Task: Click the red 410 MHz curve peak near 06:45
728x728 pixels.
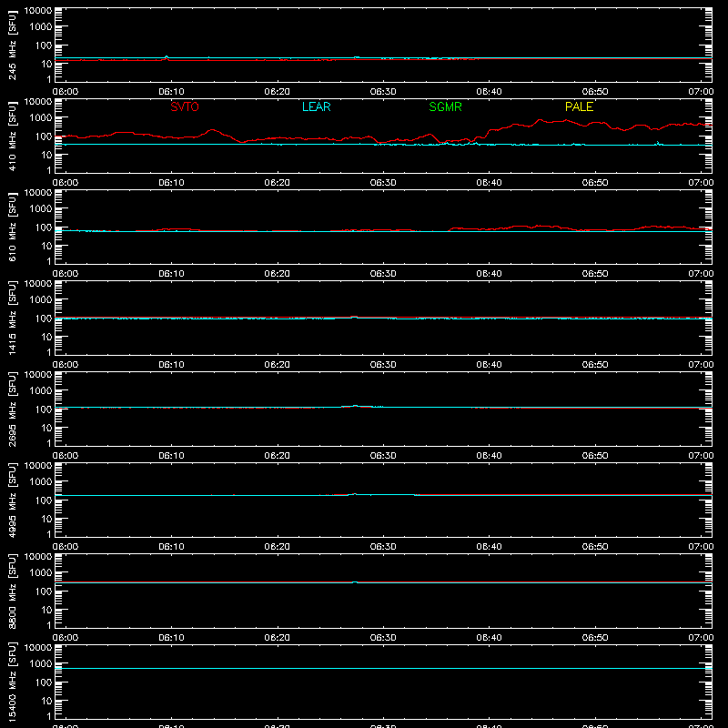Action: 540,120
